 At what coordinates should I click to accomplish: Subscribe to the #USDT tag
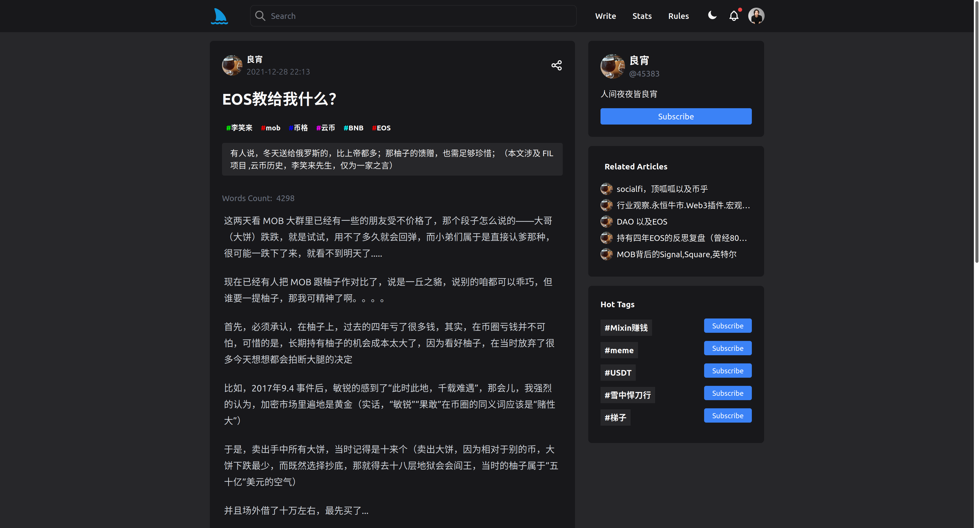pos(727,371)
